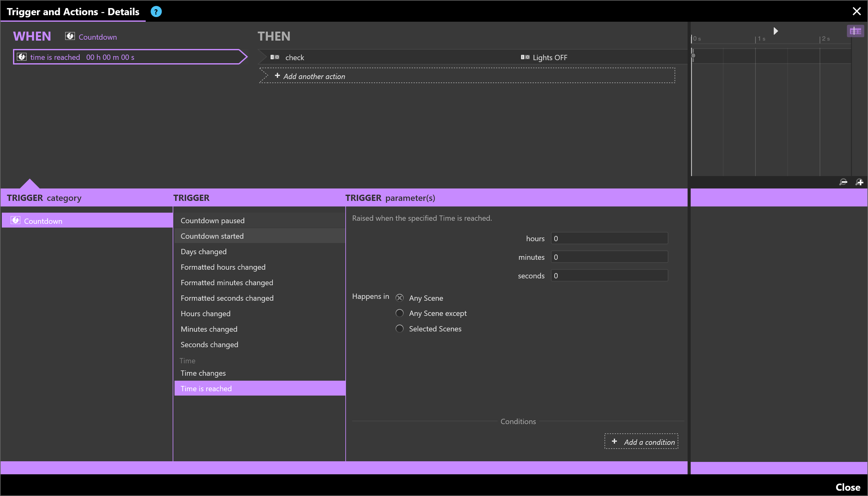
Task: Click the plus icon in Add a condition
Action: (x=614, y=441)
